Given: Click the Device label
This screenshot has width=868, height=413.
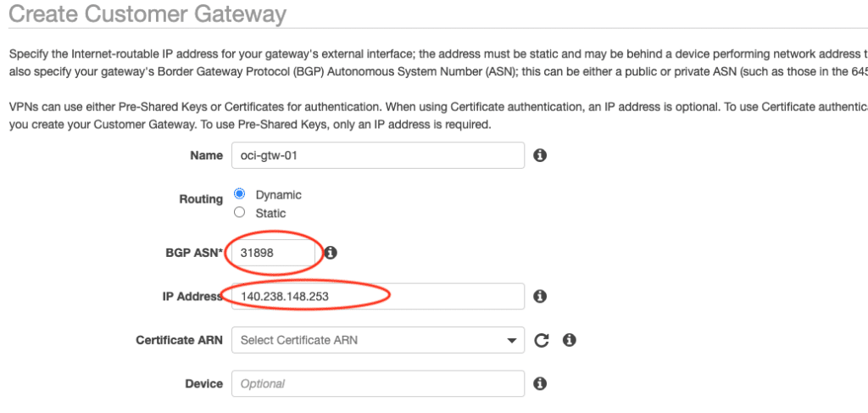Looking at the screenshot, I should (x=203, y=383).
